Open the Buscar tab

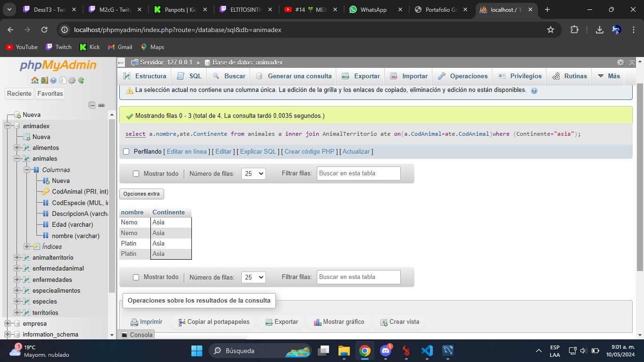[229, 76]
